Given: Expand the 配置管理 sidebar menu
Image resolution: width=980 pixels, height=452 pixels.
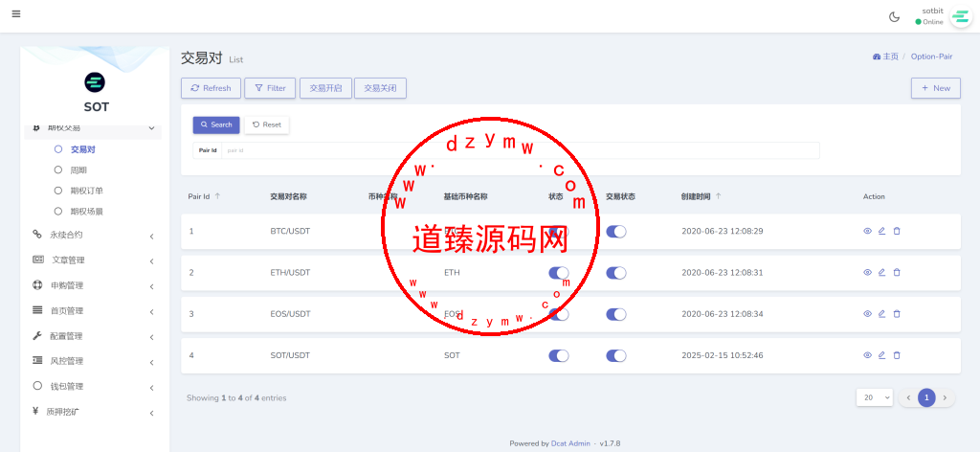Looking at the screenshot, I should (93, 336).
